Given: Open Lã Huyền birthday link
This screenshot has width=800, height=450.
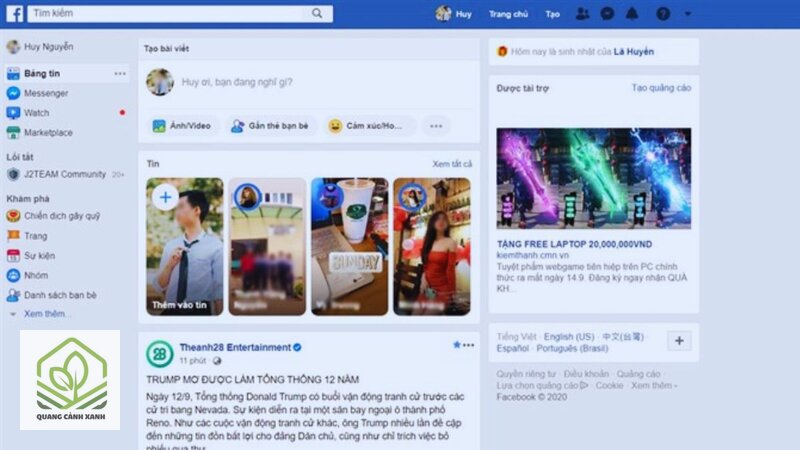Looking at the screenshot, I should [634, 52].
